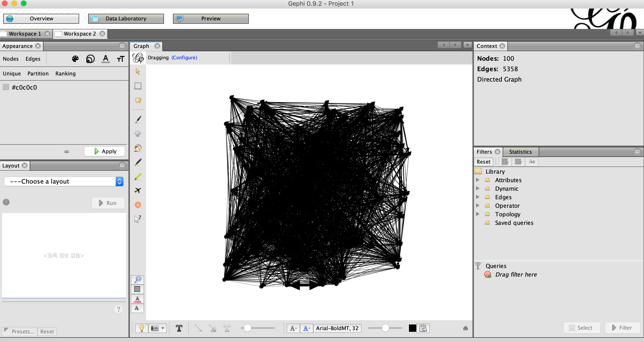Toggle show node labels black T
This screenshot has height=342, width=644.
tap(179, 328)
